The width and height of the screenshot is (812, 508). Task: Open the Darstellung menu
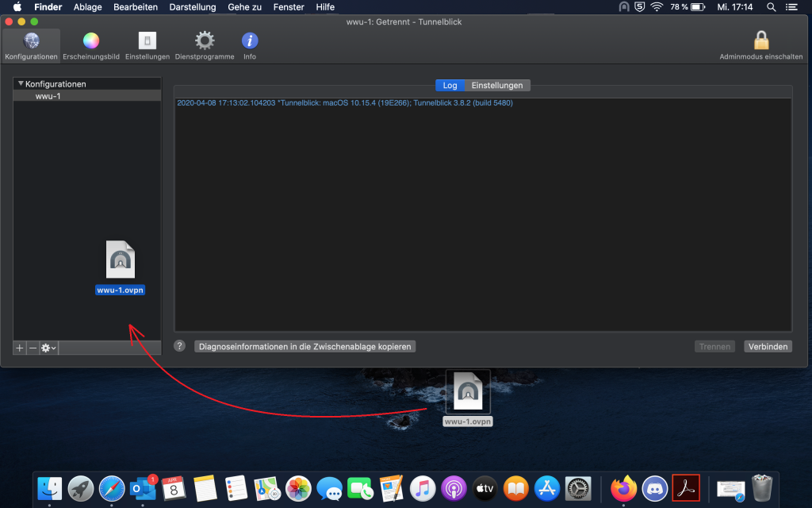click(193, 6)
